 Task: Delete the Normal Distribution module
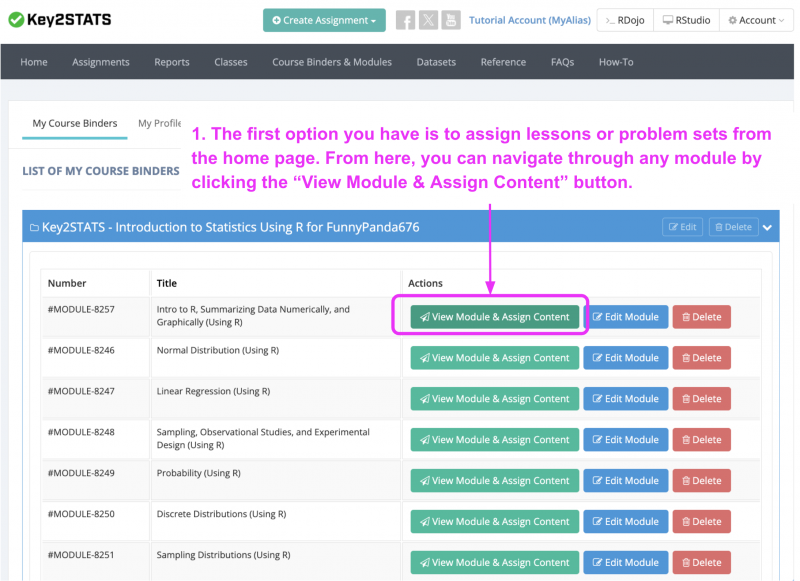click(x=702, y=358)
